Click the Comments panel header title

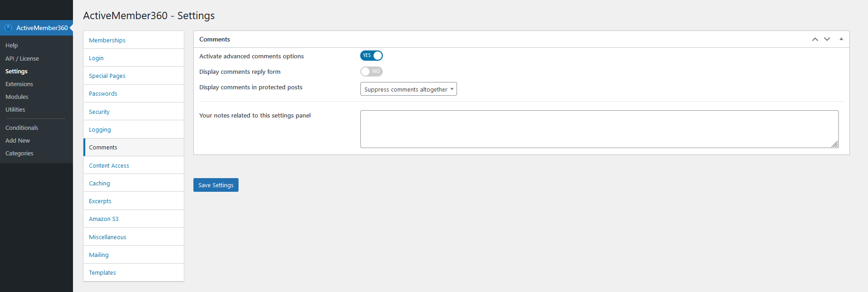[x=214, y=39]
